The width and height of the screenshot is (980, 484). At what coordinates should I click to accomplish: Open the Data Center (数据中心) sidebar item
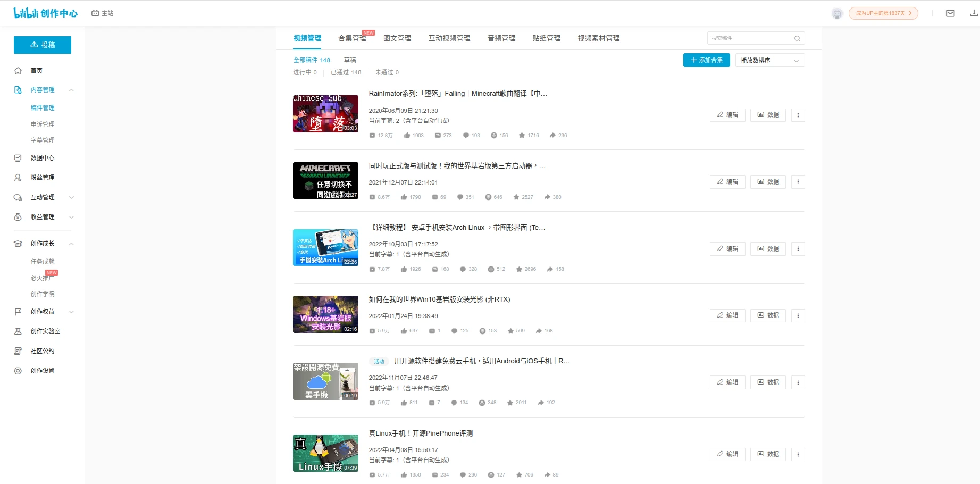tap(43, 158)
